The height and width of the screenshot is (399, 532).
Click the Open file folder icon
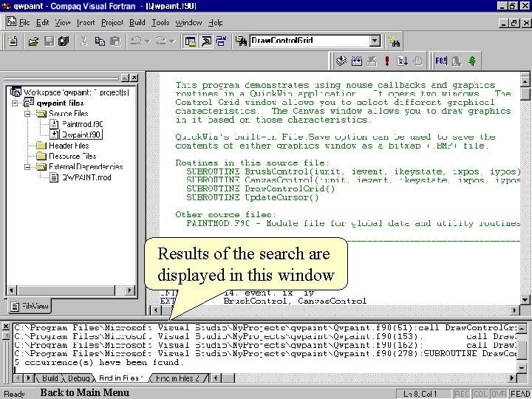point(33,41)
